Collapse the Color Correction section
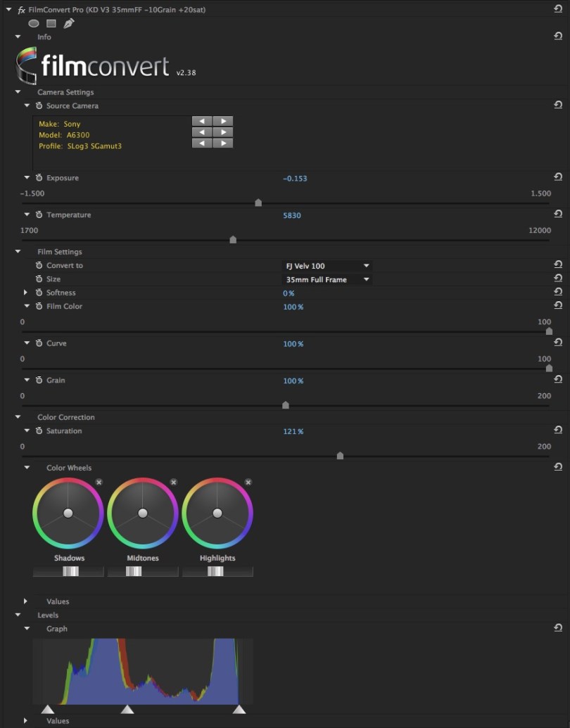This screenshot has width=570, height=728. click(x=18, y=417)
